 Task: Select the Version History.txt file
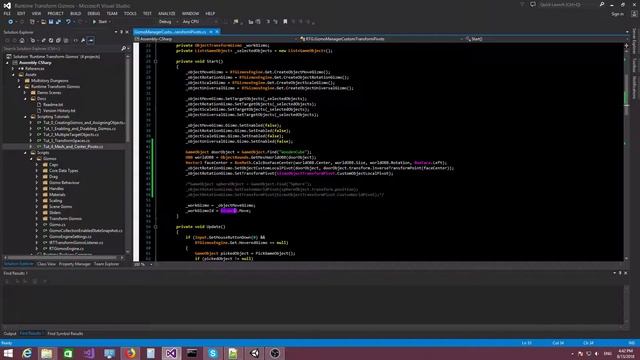point(59,111)
